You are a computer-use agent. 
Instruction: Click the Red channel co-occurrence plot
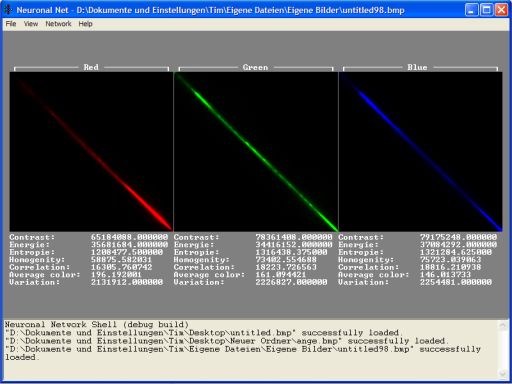point(91,152)
